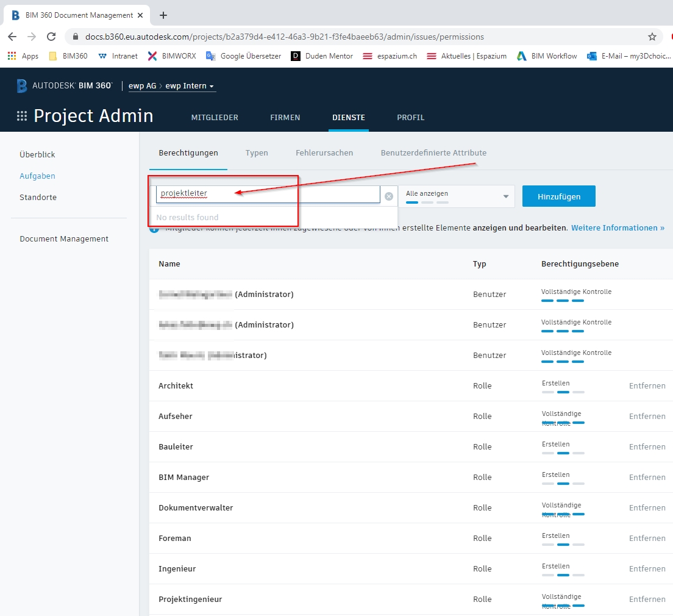673x616 pixels.
Task: Open the Weitere Informationen link
Action: [x=618, y=228]
